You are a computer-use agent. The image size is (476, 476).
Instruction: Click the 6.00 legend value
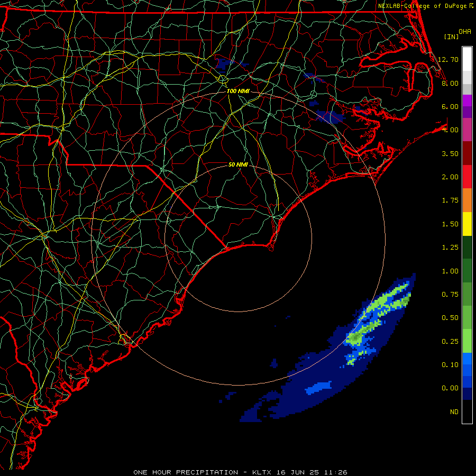point(450,106)
